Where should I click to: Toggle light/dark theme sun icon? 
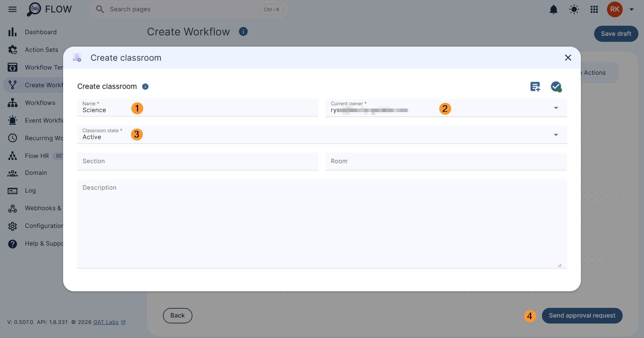coord(574,9)
